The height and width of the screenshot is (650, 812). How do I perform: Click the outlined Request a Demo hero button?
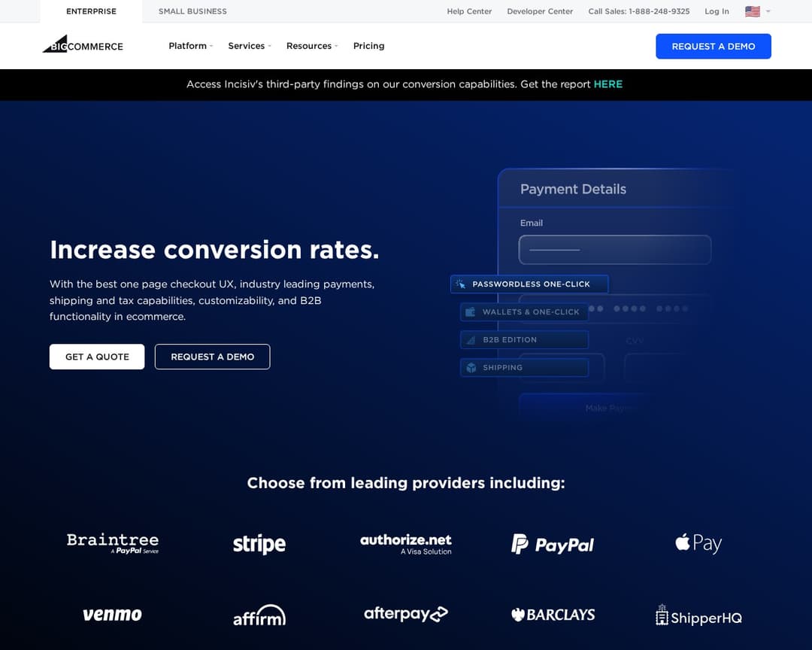coord(212,357)
